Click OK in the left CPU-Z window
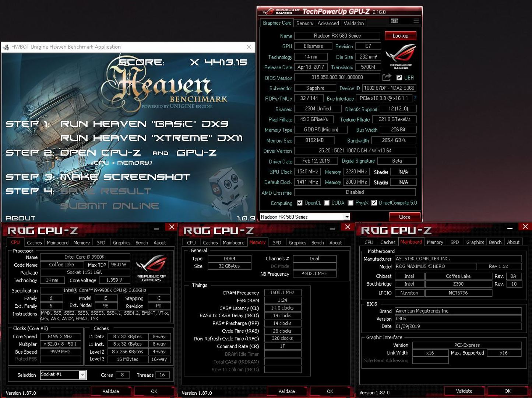 tap(154, 391)
